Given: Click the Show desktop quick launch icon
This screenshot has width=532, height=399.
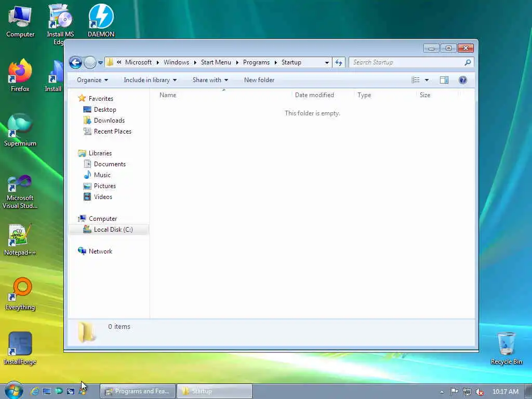Looking at the screenshot, I should (x=47, y=391).
